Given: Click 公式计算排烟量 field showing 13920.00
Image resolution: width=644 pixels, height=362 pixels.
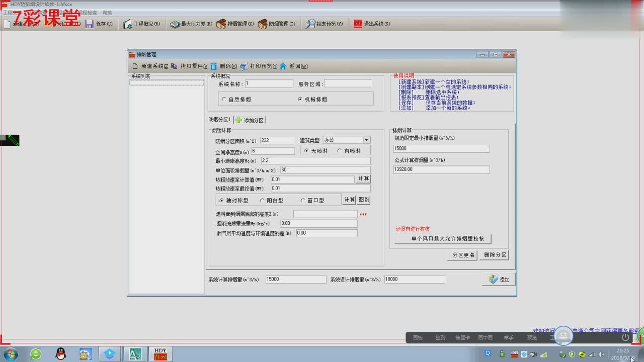Looking at the screenshot, I should [441, 170].
